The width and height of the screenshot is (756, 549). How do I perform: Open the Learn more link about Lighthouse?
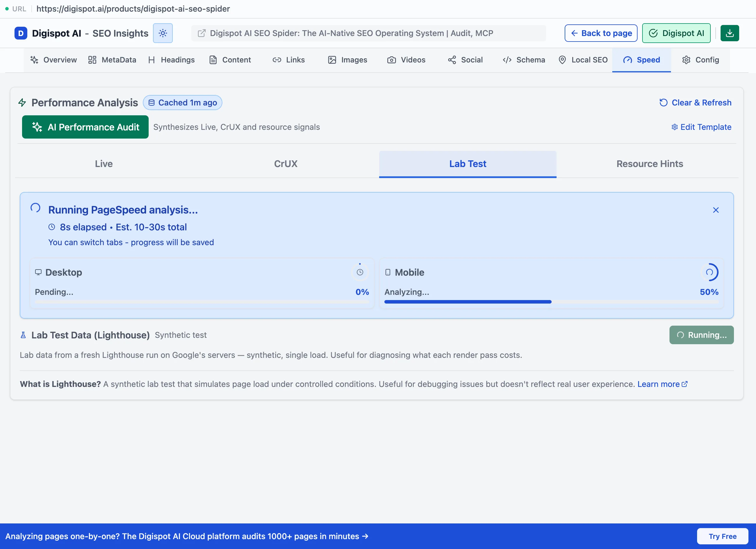[x=662, y=384]
